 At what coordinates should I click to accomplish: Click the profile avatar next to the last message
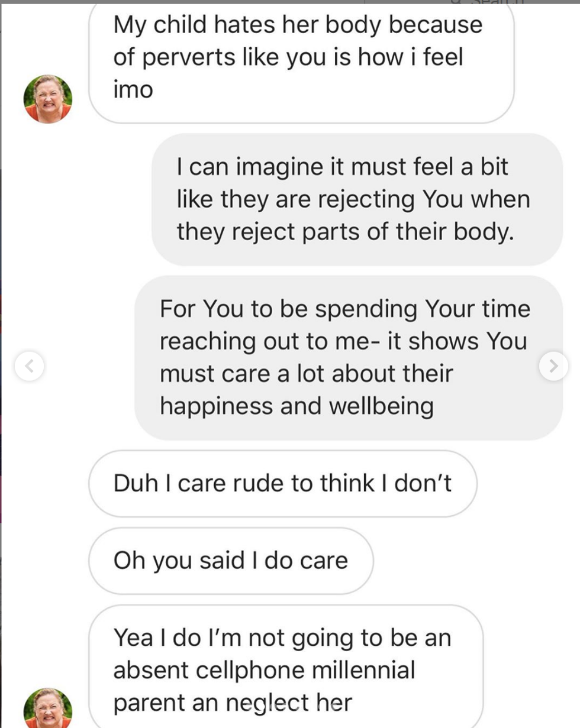(x=48, y=708)
